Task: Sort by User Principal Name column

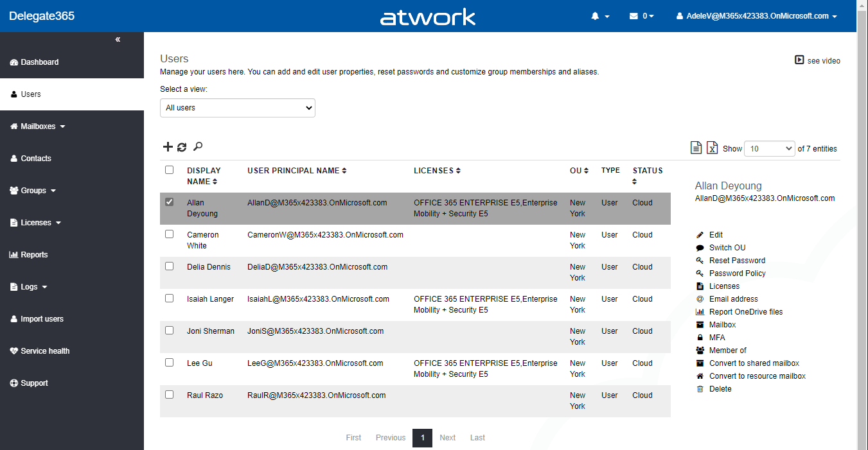Action: coord(296,171)
